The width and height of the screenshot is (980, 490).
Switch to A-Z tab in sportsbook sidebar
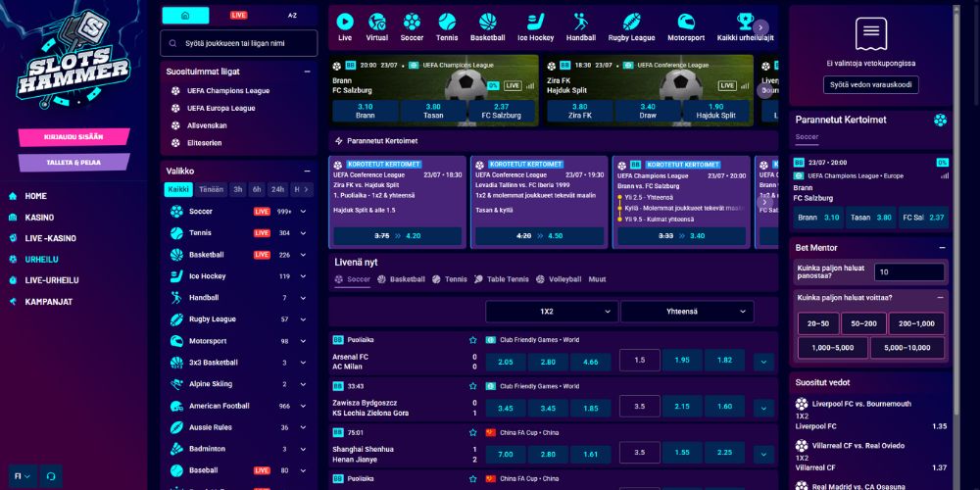click(292, 16)
